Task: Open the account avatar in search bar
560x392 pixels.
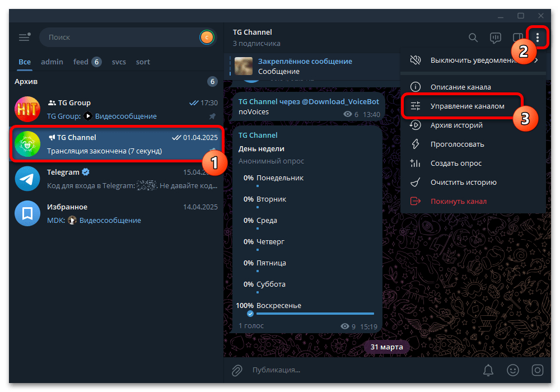Action: [207, 37]
